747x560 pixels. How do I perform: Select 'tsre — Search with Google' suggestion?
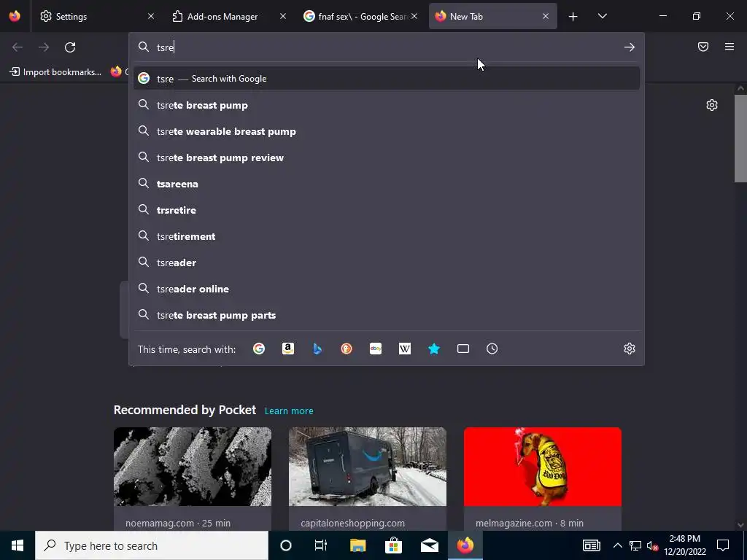point(387,79)
